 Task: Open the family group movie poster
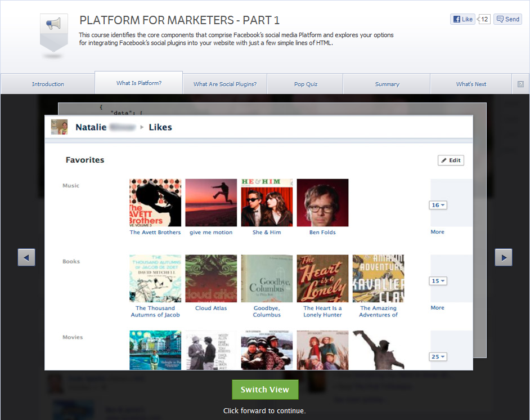(322, 350)
